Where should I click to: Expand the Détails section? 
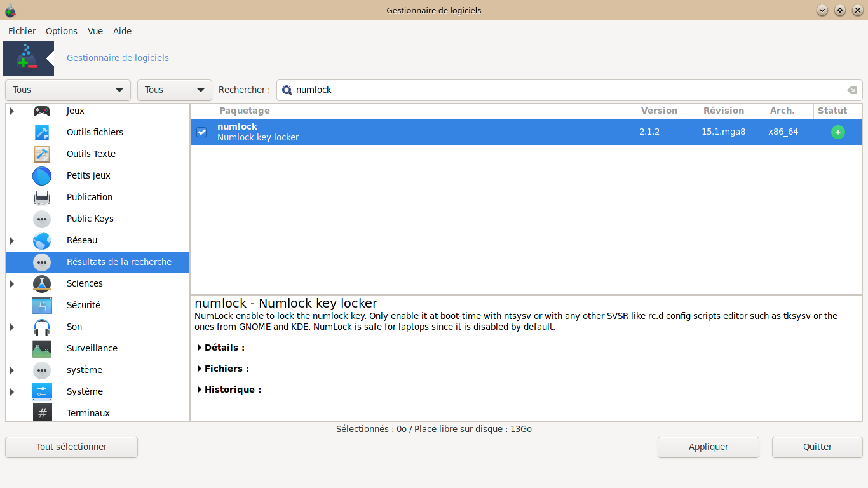(220, 348)
